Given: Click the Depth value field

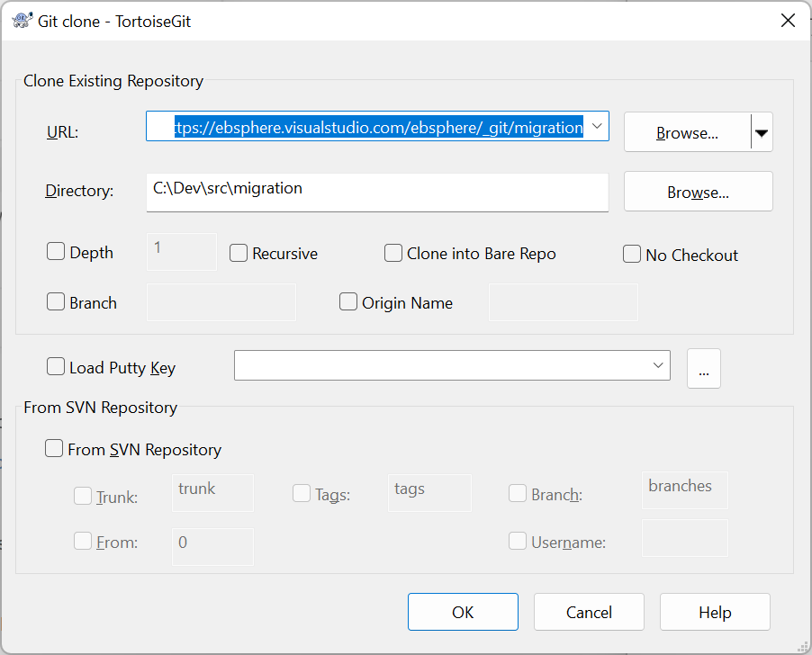Looking at the screenshot, I should pyautogui.click(x=182, y=252).
